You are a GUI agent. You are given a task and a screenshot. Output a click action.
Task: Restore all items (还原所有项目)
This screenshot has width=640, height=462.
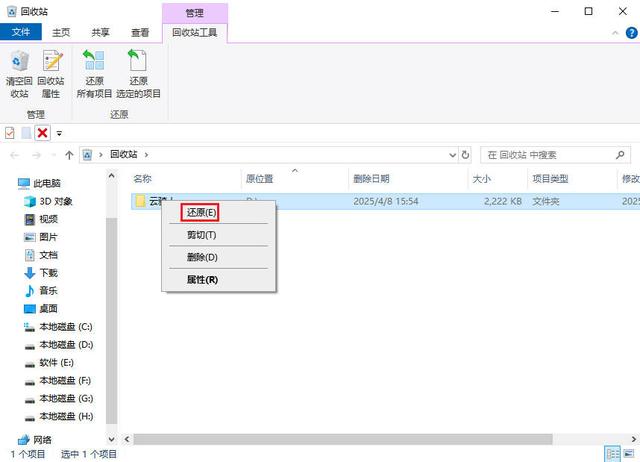tap(94, 74)
